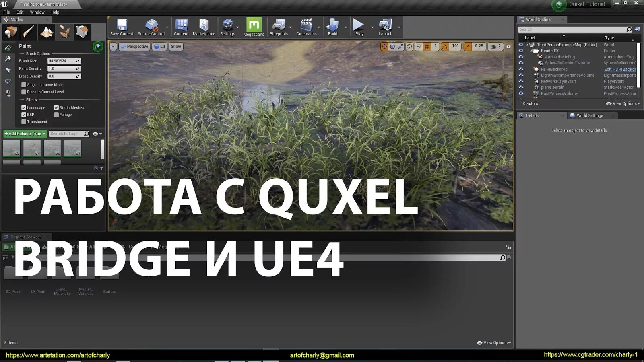Check Place in Current Level
644x362 pixels.
coord(24,92)
